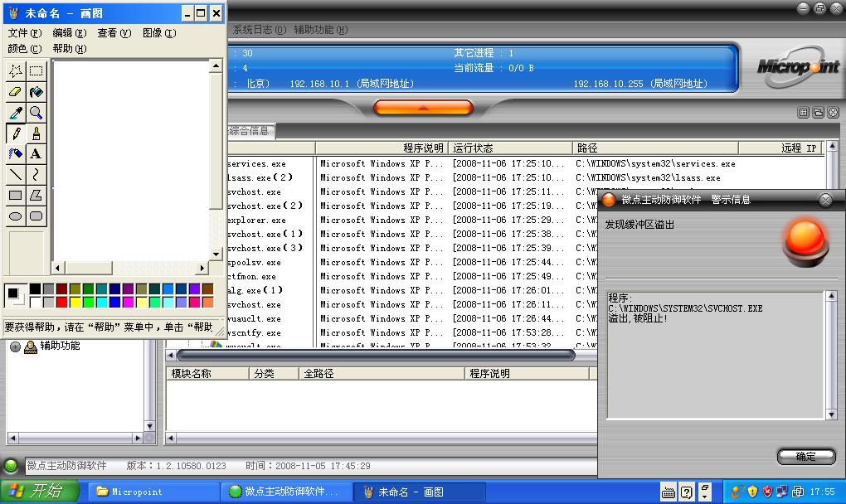The width and height of the screenshot is (846, 504).
Task: Pick the bright red color swatch in Paint
Action: (62, 302)
